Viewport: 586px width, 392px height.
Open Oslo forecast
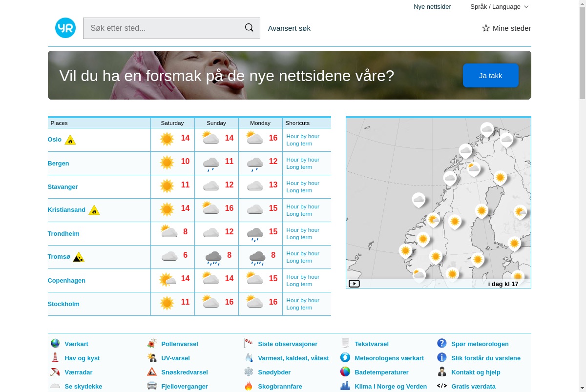[x=55, y=140]
